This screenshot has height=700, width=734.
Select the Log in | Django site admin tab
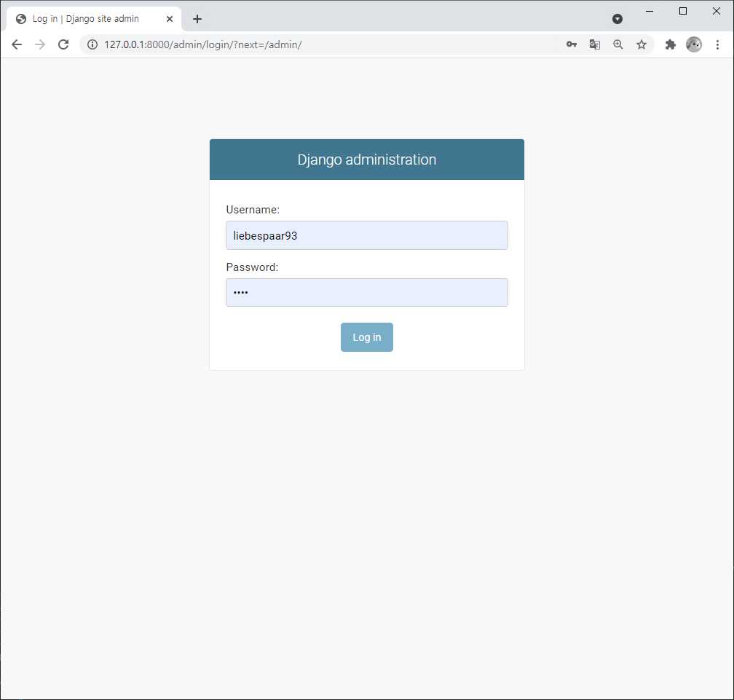(94, 19)
